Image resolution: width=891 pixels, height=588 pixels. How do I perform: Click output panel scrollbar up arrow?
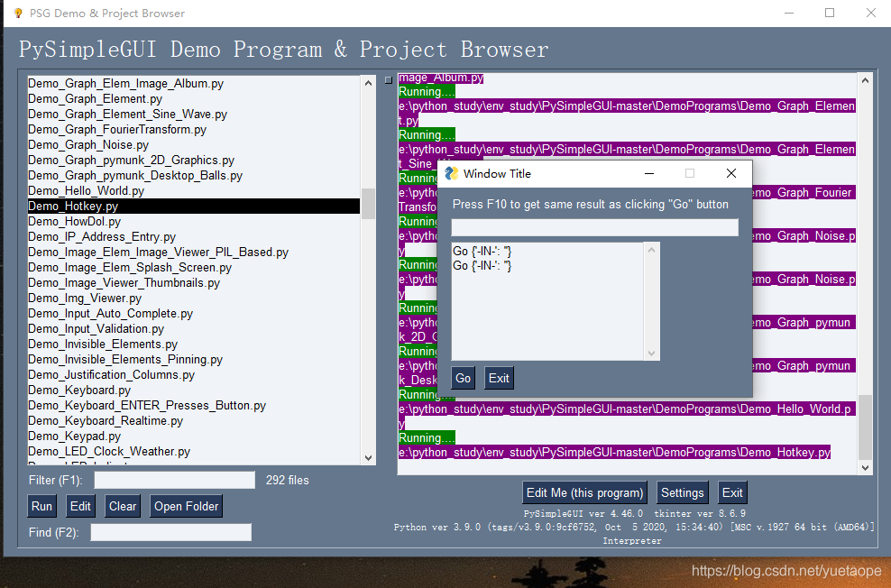[865, 80]
